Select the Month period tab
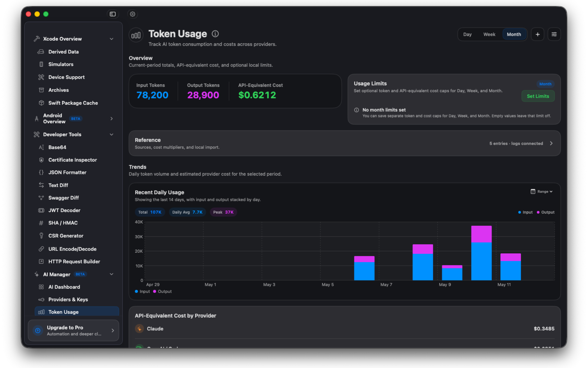This screenshot has height=368, width=588. [x=514, y=34]
